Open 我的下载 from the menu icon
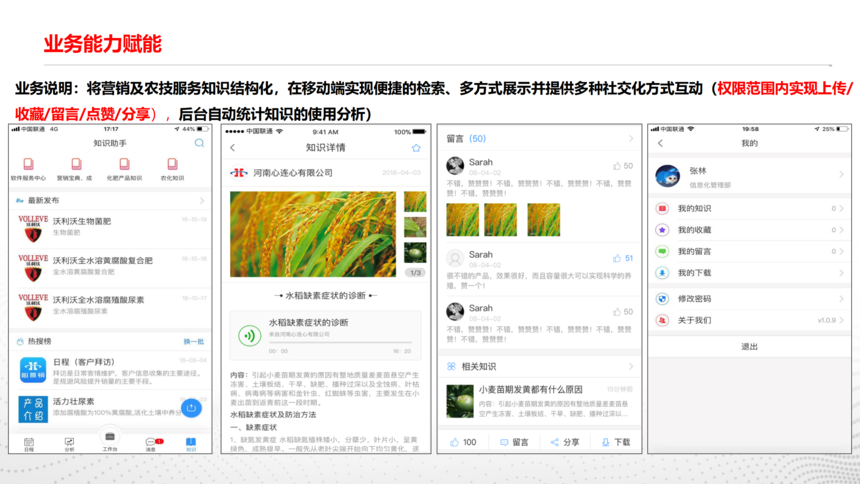This screenshot has width=860, height=484. click(x=662, y=273)
